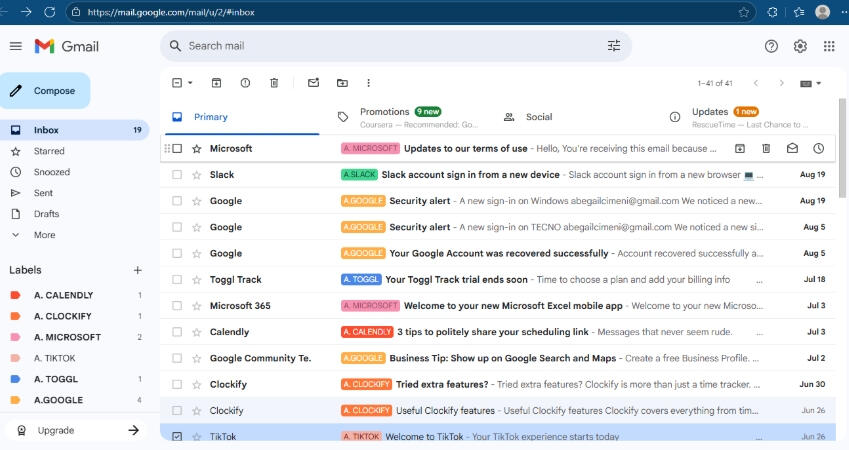The height and width of the screenshot is (450, 849).
Task: Click Compose button
Action: (x=45, y=91)
